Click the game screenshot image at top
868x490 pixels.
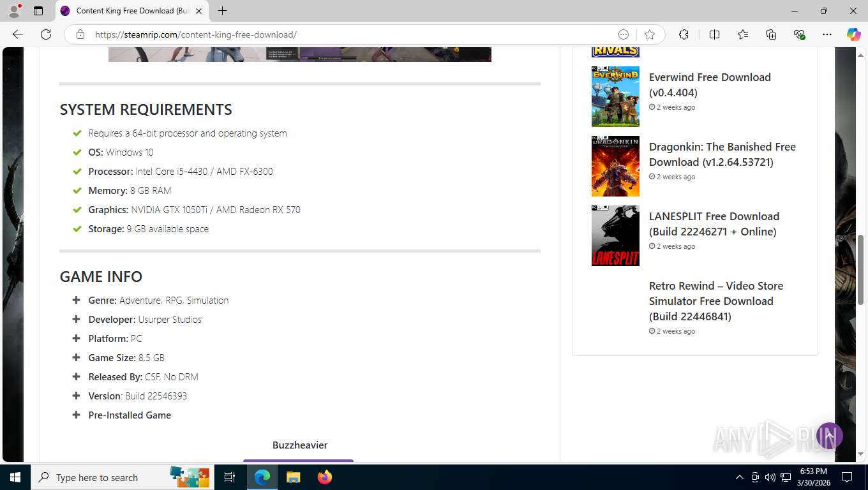(300, 54)
